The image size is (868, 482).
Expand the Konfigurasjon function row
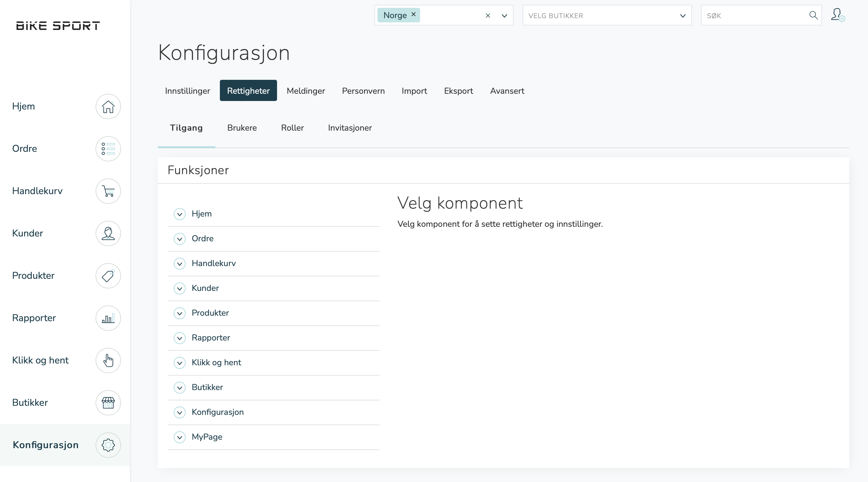180,412
